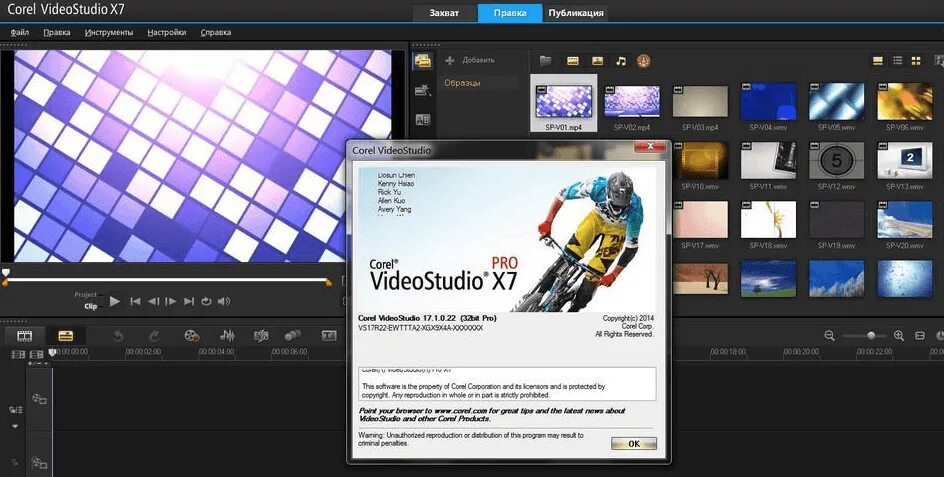Screen dimensions: 944x477
Task: Click OK in the Corel VideoStudio dialog
Action: 634,444
